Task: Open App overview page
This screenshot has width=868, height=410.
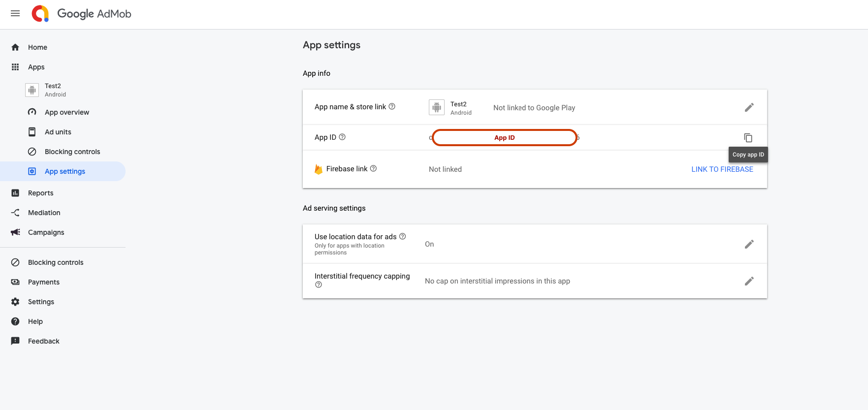Action: tap(67, 112)
